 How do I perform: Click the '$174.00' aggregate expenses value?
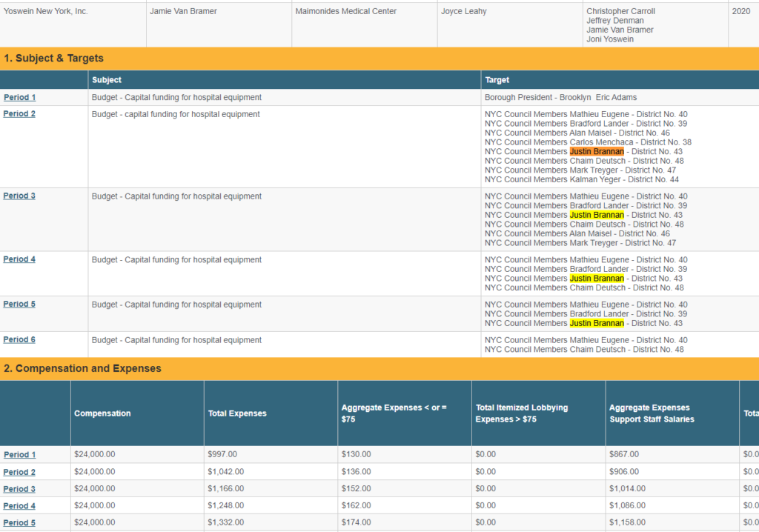pos(357,523)
